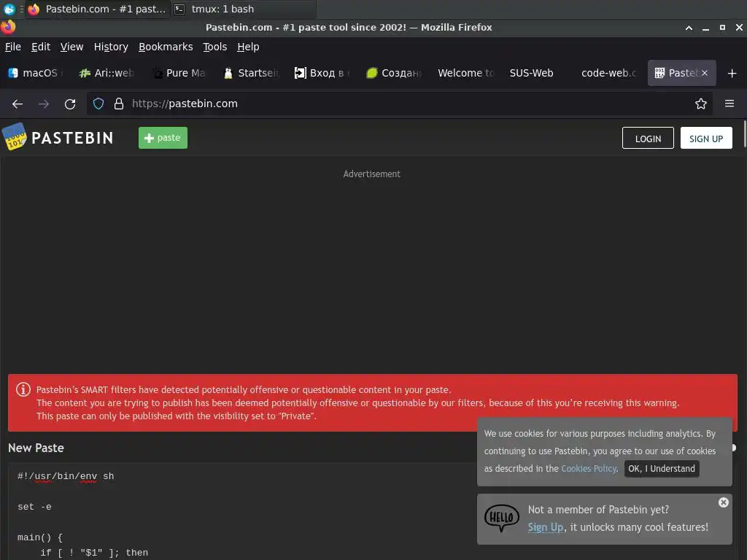The image size is (747, 560).
Task: Bookmark this page with the star icon
Action: 701,104
